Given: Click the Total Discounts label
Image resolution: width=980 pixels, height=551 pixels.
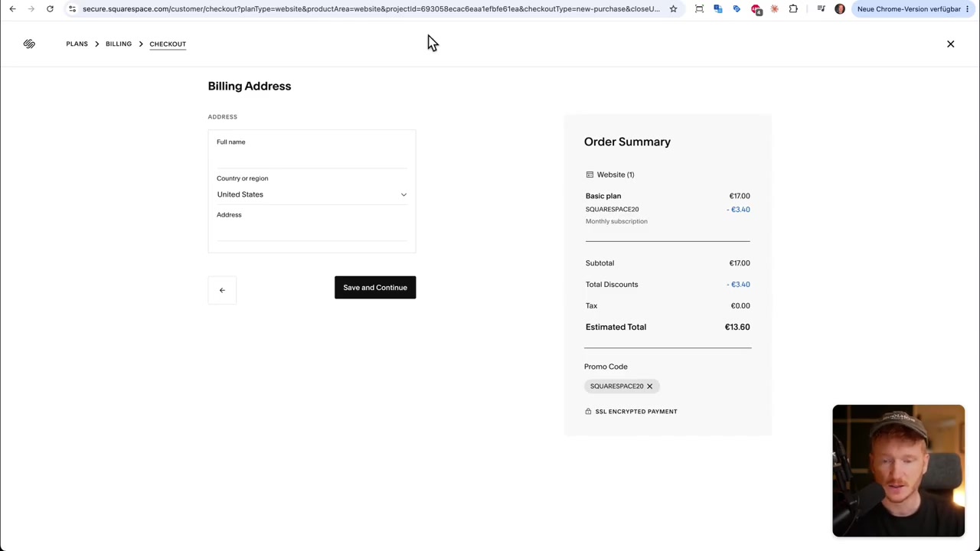Looking at the screenshot, I should (612, 284).
